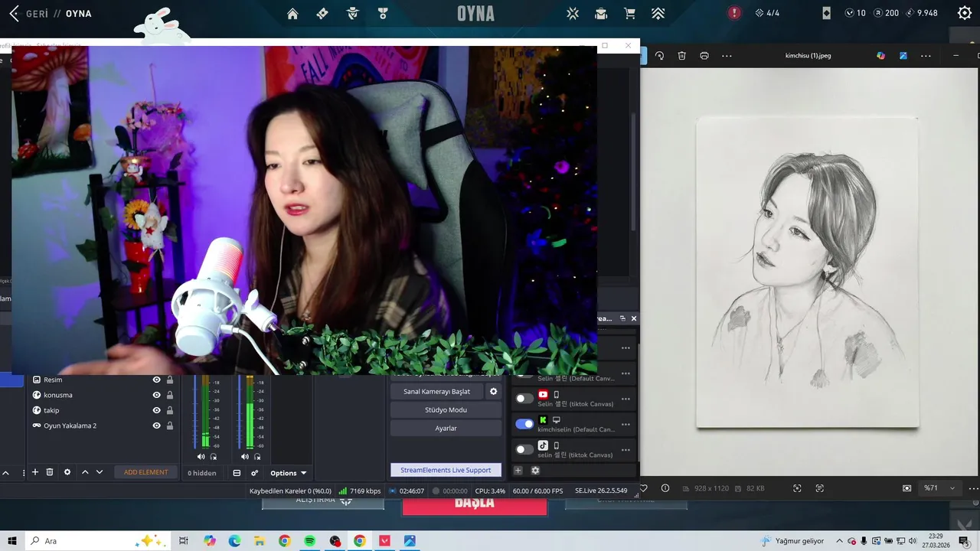Screen dimensions: 980x551
Task: Open menu for Kick destination row
Action: [626, 424]
